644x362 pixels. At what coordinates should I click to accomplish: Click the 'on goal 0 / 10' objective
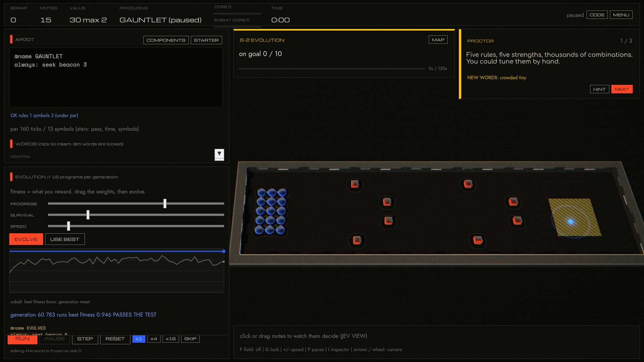click(260, 54)
